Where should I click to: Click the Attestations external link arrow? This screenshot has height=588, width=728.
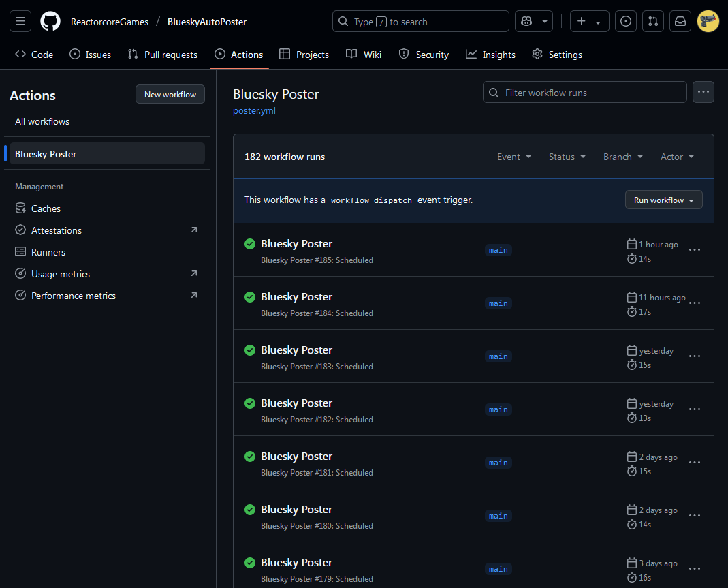(194, 230)
